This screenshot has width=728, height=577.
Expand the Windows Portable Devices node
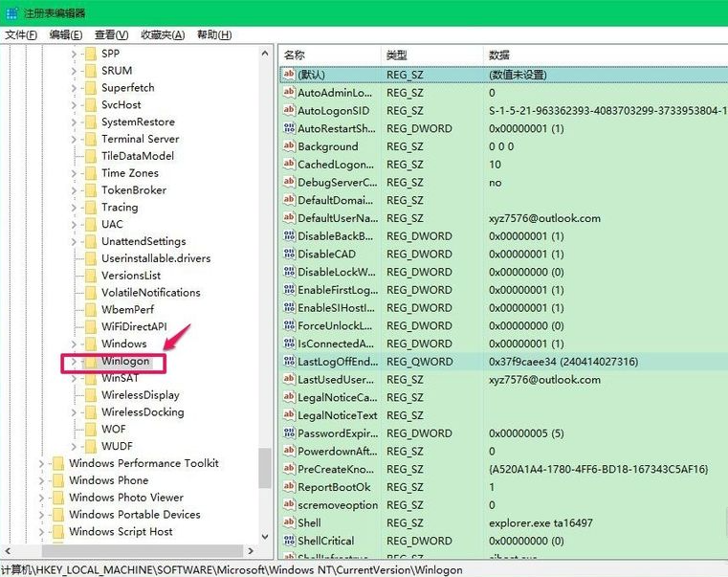41,515
